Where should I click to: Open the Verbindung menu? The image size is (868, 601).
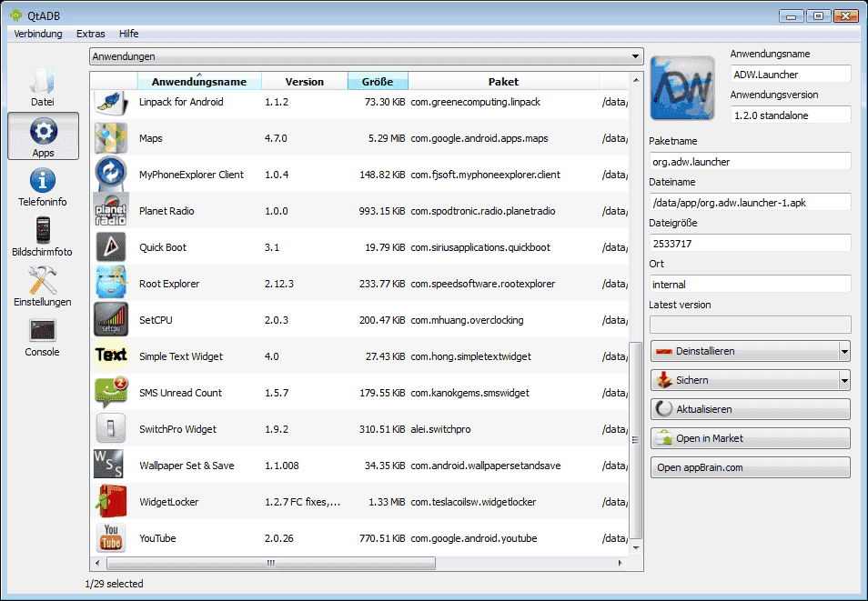(x=37, y=34)
